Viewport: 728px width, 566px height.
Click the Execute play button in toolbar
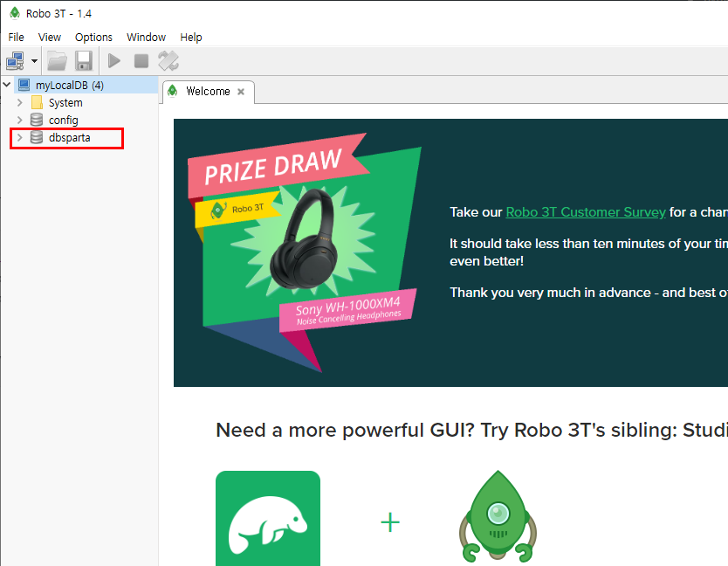coord(113,61)
